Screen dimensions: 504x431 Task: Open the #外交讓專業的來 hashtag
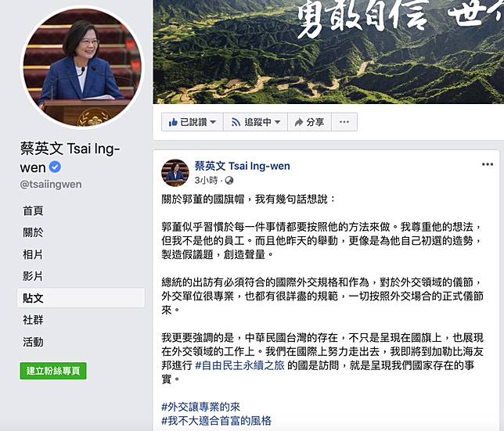tap(200, 407)
